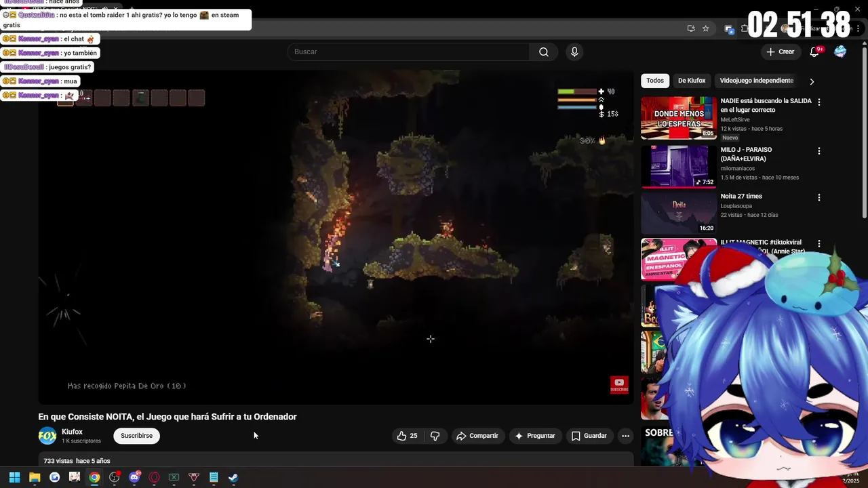
Task: Bookmark this page with the star icon
Action: click(706, 28)
